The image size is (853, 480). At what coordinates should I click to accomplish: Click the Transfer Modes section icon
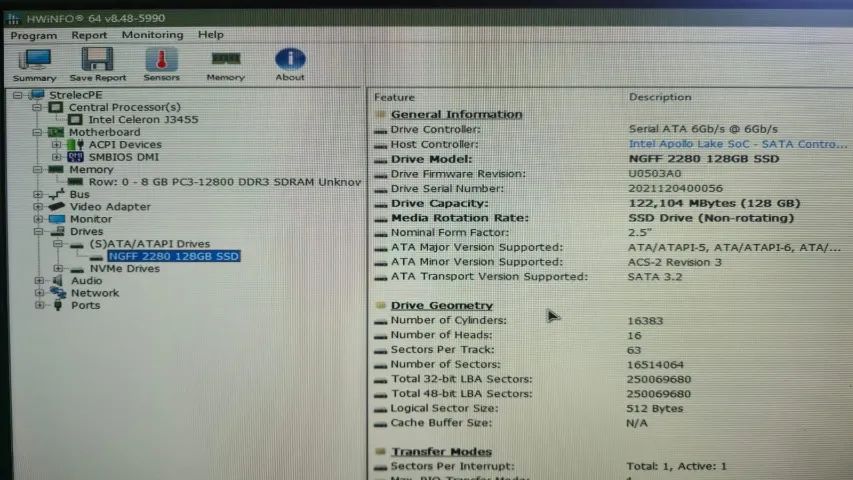(380, 451)
